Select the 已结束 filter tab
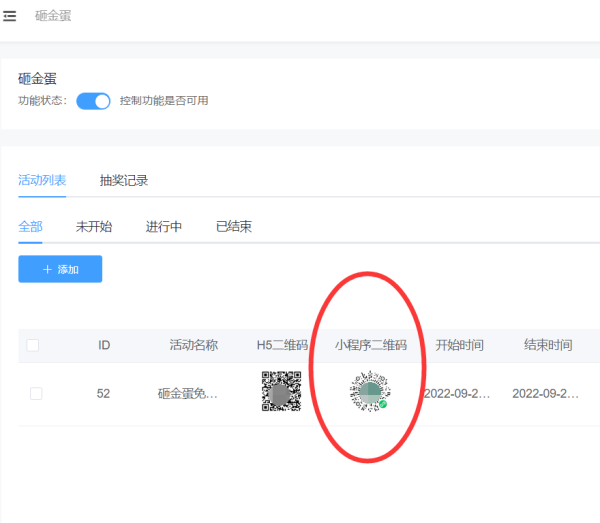Screen dimensions: 600x523 point(234,226)
